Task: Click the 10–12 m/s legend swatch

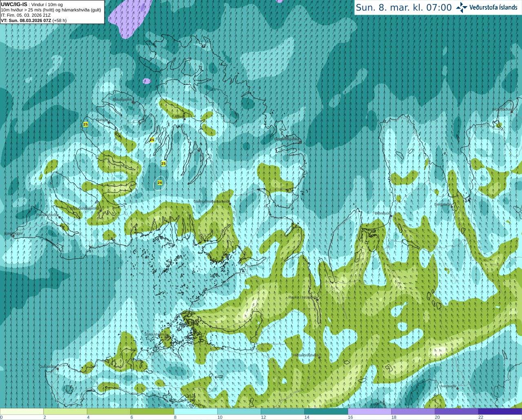Action: (x=239, y=411)
